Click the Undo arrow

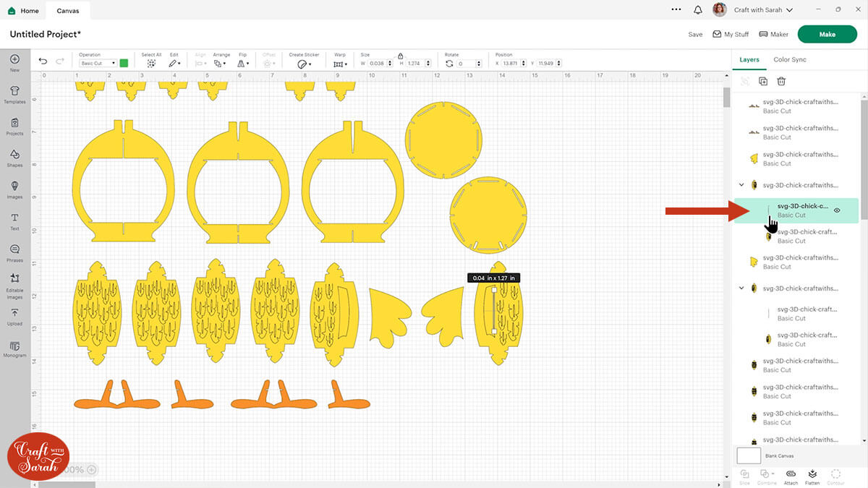click(x=43, y=61)
